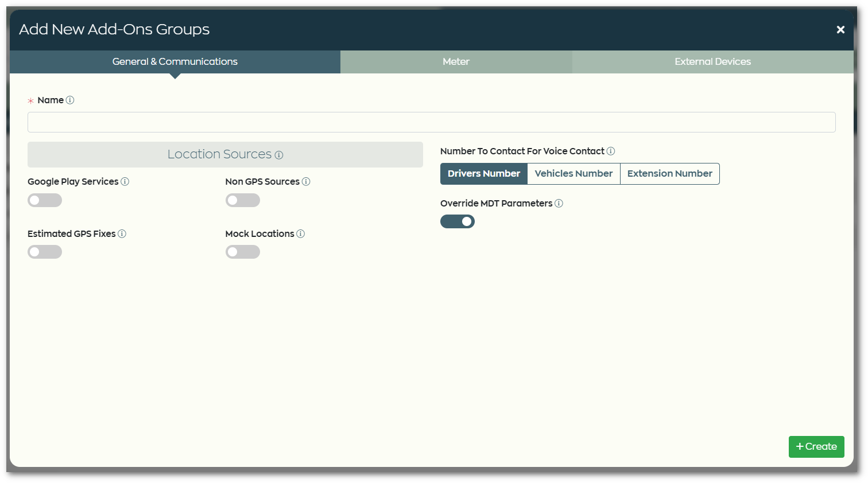Close the Add New Add-Ons Groups dialog
The width and height of the screenshot is (868, 483).
pyautogui.click(x=840, y=29)
